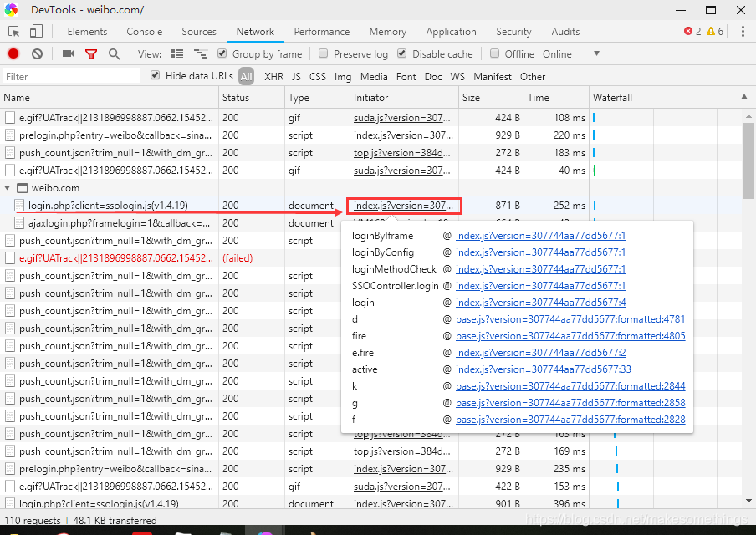This screenshot has height=535, width=756.
Task: Filter requests by Manifest
Action: point(493,77)
